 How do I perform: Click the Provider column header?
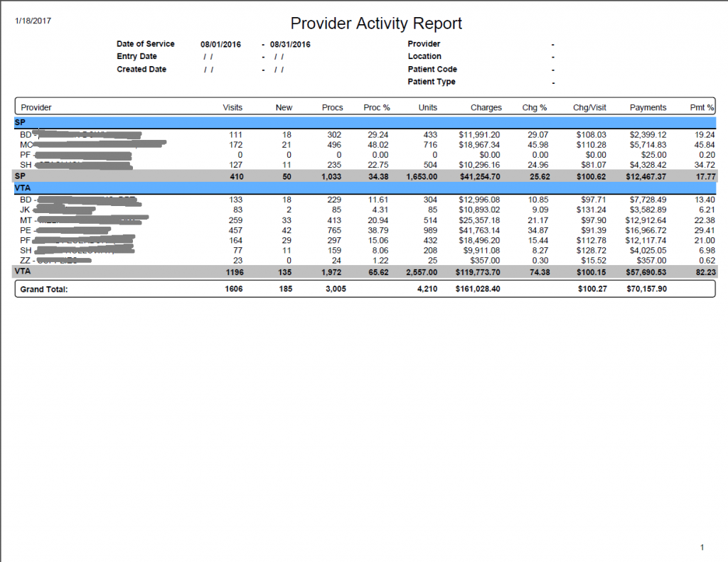pos(36,107)
